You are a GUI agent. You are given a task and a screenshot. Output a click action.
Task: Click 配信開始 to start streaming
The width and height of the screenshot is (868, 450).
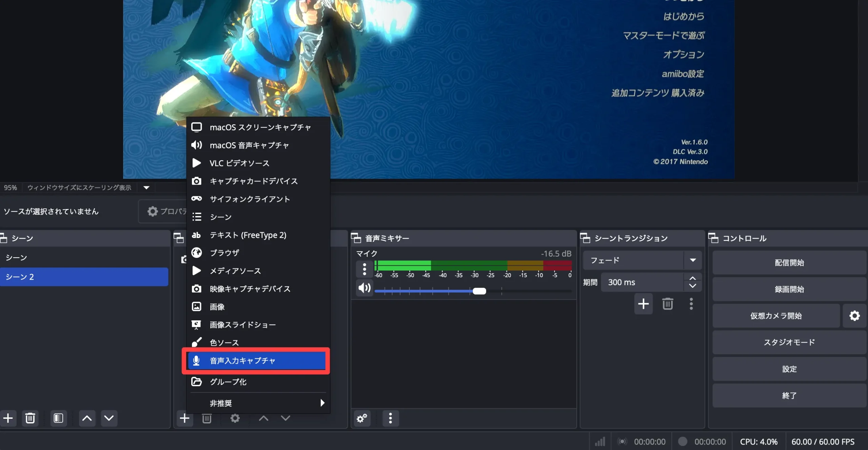coord(789,263)
